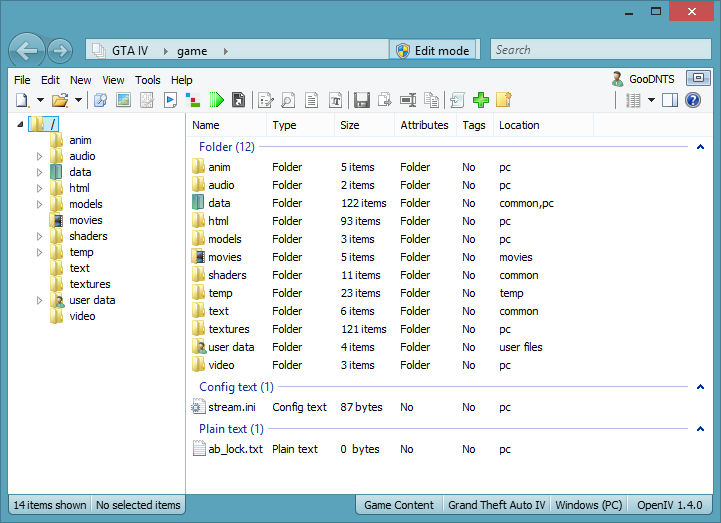Open the dropdown arrow next to open folder
Image resolution: width=721 pixels, height=523 pixels.
tap(78, 100)
